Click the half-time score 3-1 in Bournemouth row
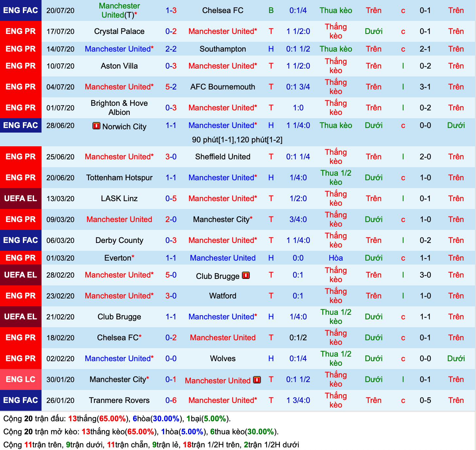 [x=425, y=87]
